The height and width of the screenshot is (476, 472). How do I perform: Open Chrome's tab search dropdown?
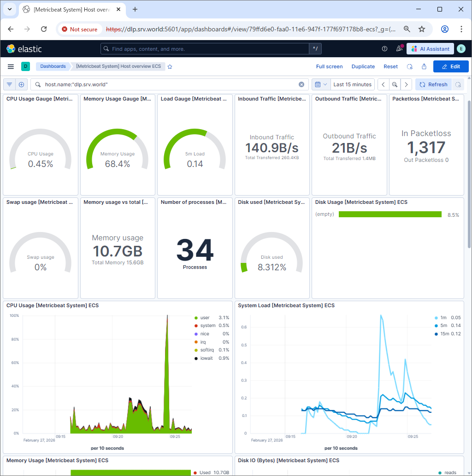click(x=10, y=9)
